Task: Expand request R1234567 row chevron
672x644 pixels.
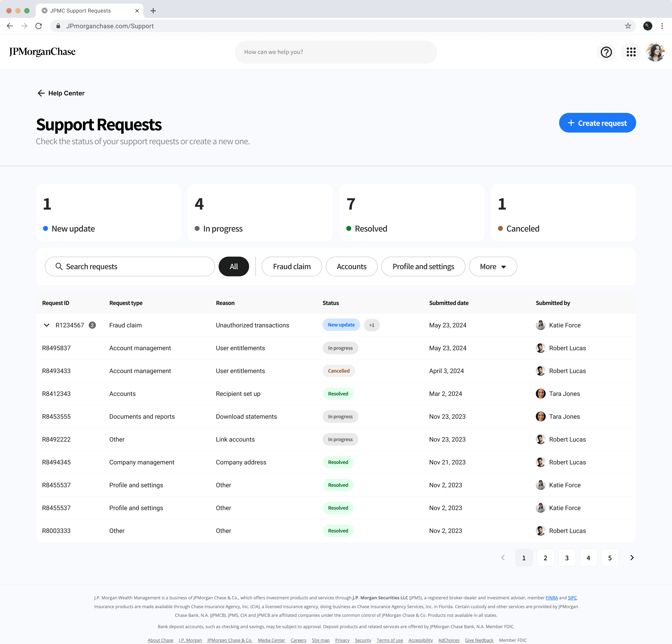Action: pos(47,325)
